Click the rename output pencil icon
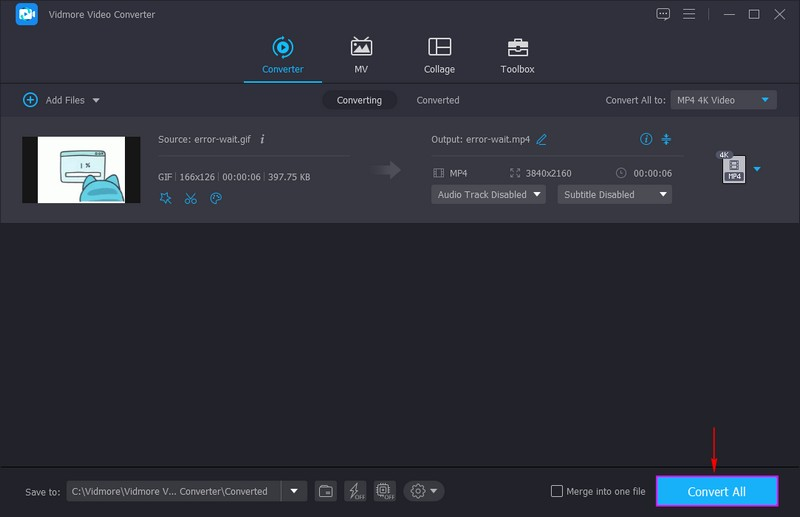The width and height of the screenshot is (800, 517). pyautogui.click(x=542, y=140)
